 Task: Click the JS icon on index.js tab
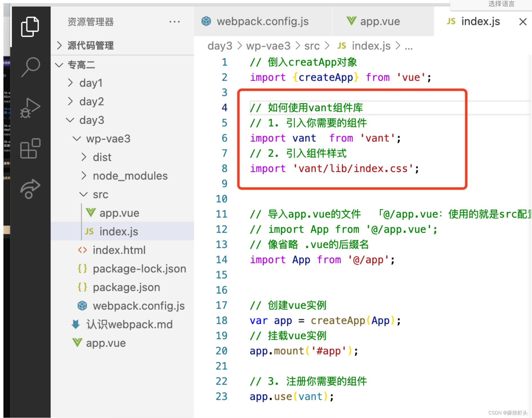(451, 21)
